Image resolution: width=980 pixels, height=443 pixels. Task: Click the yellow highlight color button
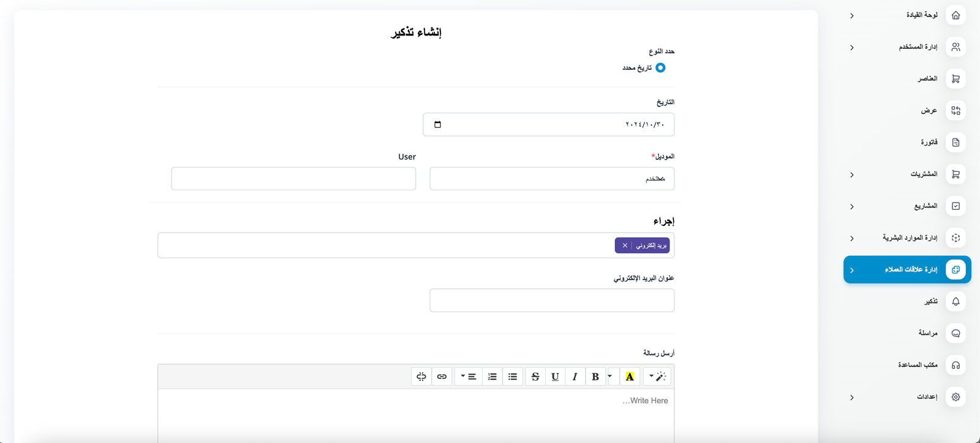[x=630, y=377]
